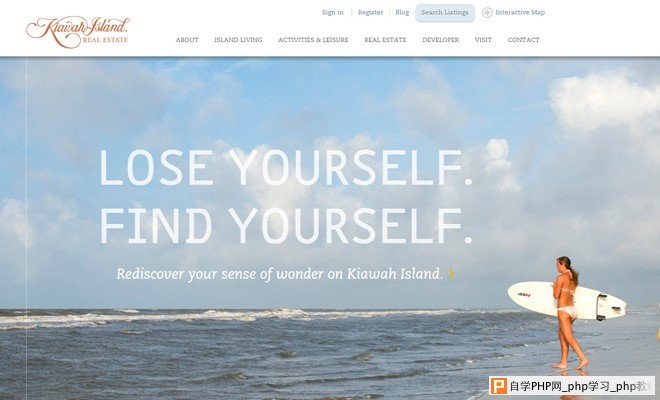The image size is (660, 400).
Task: Open the Activities & Leisure menu
Action: (313, 40)
